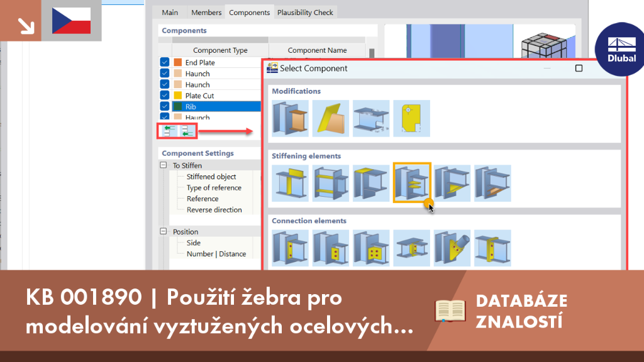
Task: Click the Dlubal logo badge
Action: [x=621, y=50]
